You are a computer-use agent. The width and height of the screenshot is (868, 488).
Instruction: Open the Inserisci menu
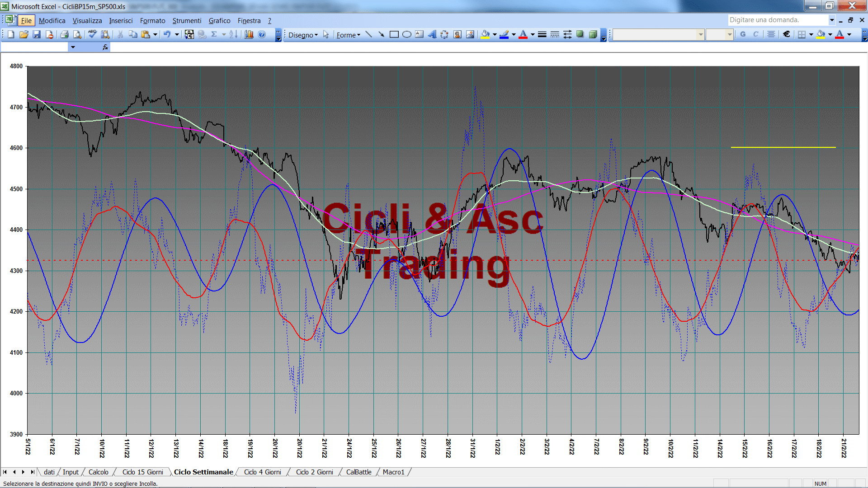pos(121,21)
